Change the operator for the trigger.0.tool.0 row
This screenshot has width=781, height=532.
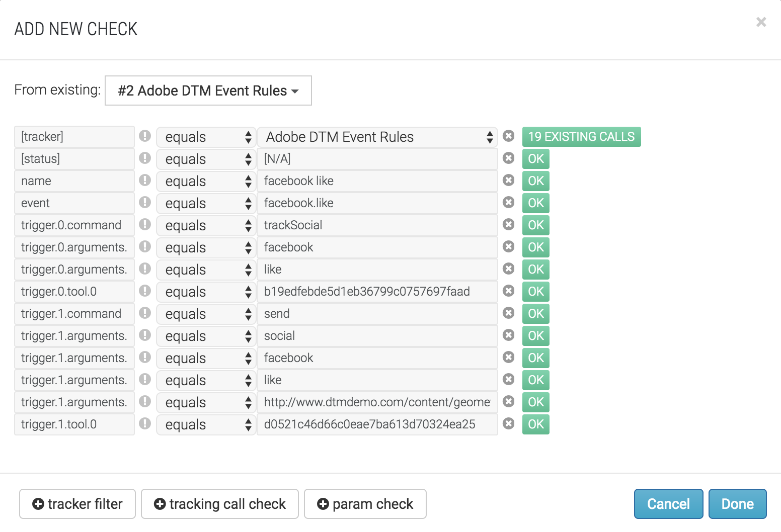(206, 292)
